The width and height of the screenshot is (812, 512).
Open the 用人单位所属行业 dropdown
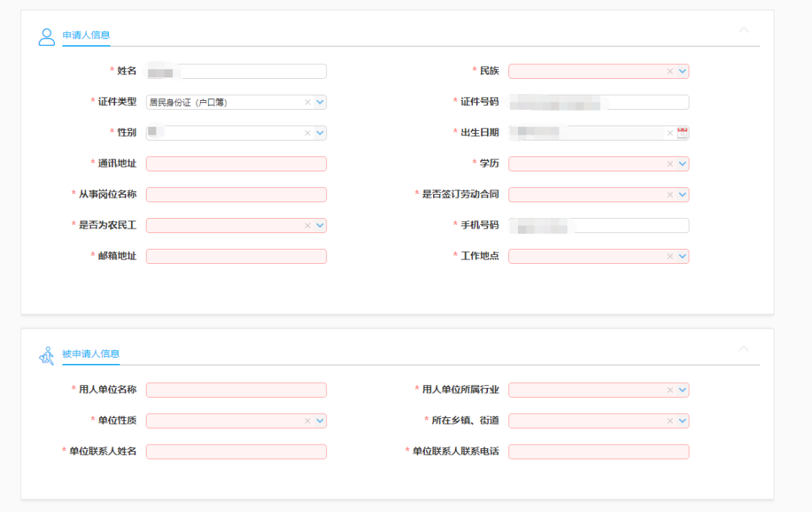coord(682,390)
